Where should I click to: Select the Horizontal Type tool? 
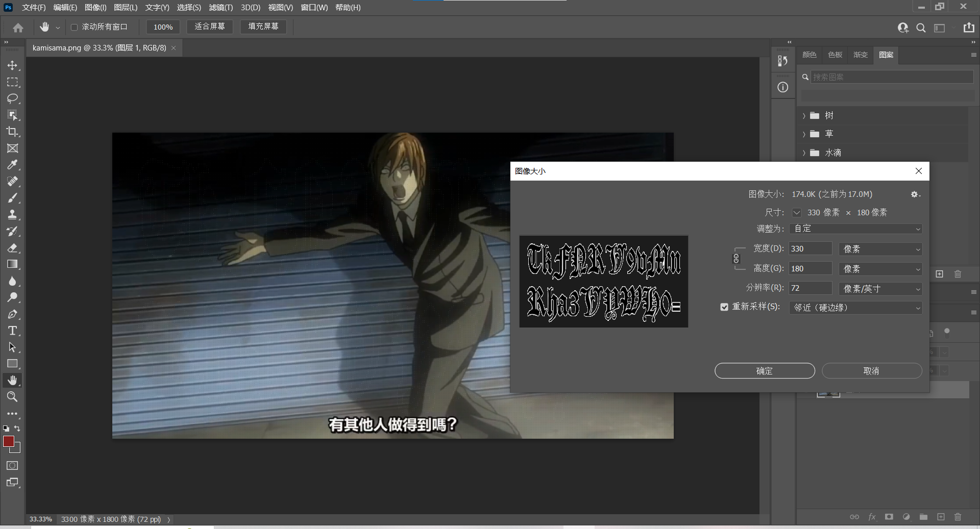click(x=12, y=331)
